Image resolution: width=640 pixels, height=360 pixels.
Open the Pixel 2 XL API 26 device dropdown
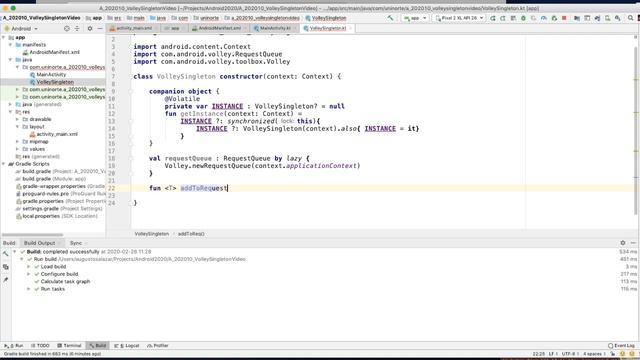pos(460,18)
